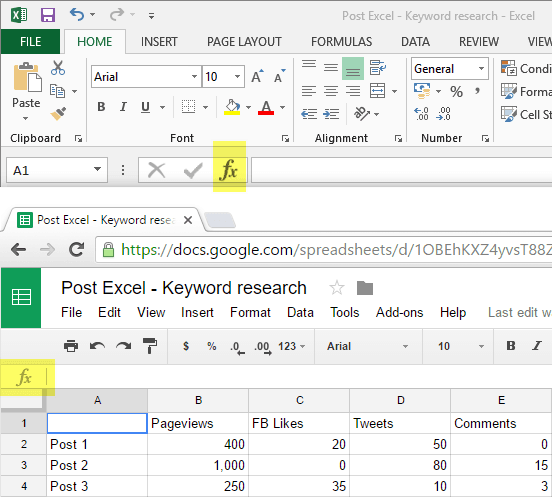Apply yellow fill color bucket
Screen dimensions: 552x497
tap(232, 107)
